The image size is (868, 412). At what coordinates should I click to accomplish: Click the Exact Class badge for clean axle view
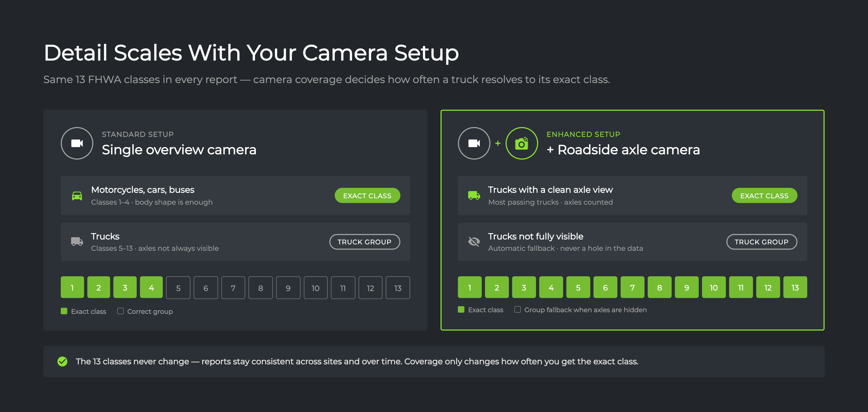tap(764, 195)
